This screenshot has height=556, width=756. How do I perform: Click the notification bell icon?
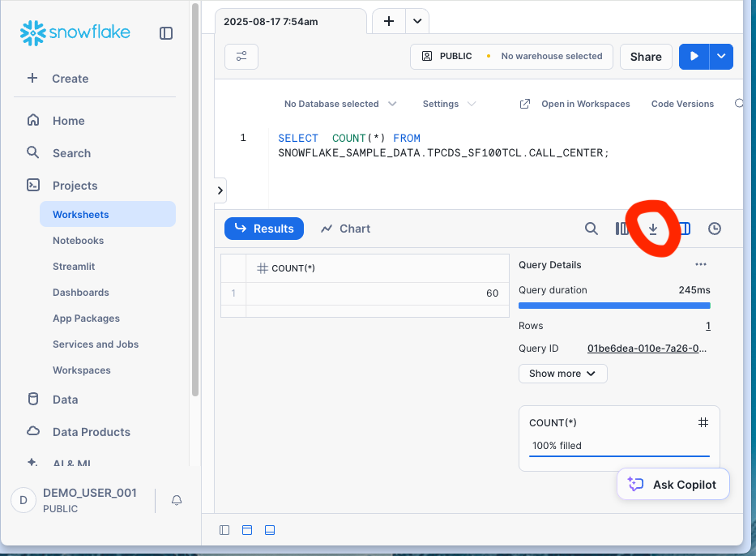click(177, 500)
